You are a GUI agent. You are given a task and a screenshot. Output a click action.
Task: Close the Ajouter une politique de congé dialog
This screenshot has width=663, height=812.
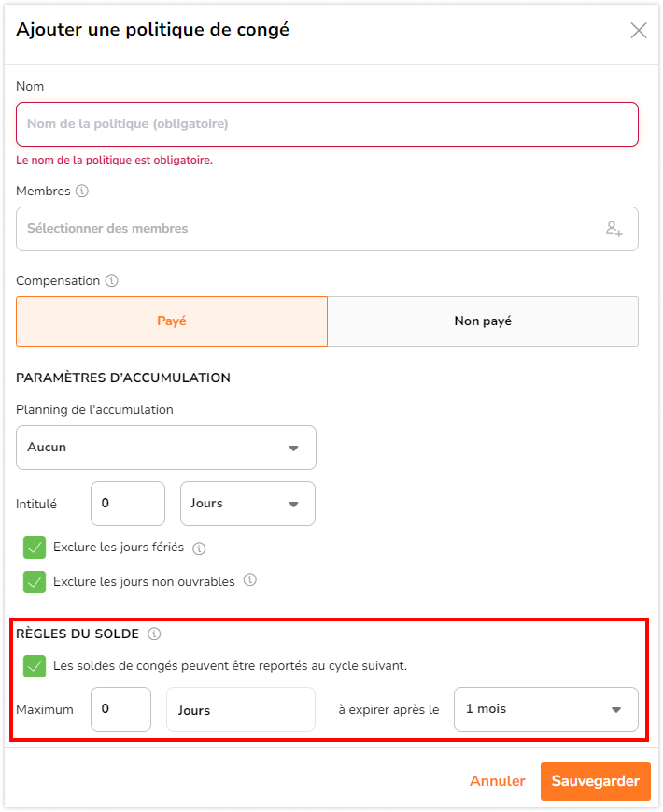(638, 30)
